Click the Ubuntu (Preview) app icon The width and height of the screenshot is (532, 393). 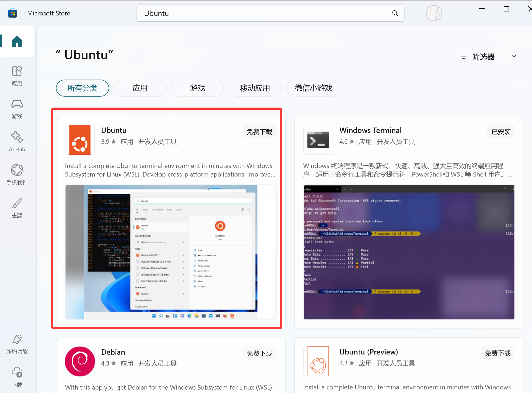(318, 361)
